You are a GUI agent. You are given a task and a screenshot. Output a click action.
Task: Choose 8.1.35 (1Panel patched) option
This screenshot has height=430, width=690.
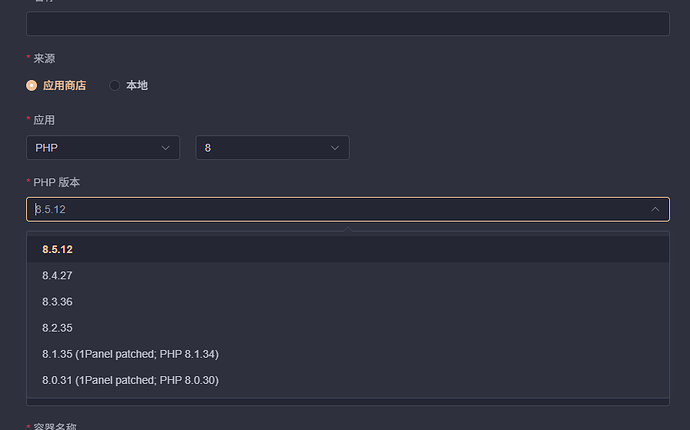point(348,354)
